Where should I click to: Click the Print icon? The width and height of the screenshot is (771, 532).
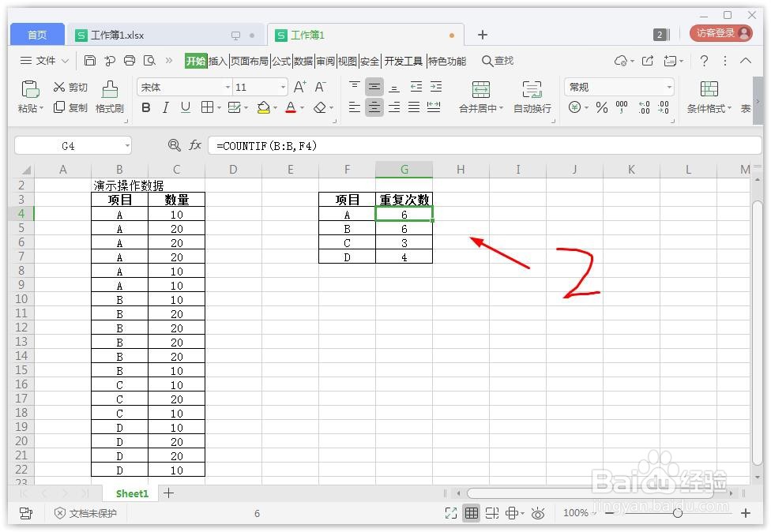[130, 61]
